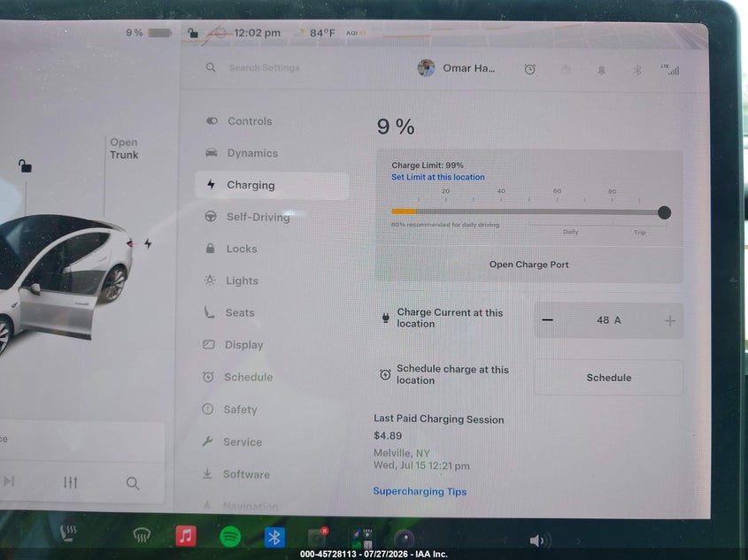Image resolution: width=748 pixels, height=560 pixels.
Task: Click the 48 A charge current value
Action: pyautogui.click(x=609, y=320)
